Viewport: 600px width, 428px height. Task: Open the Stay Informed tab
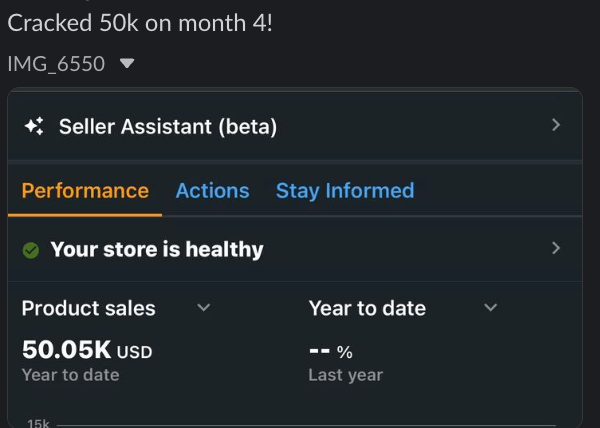[345, 191]
